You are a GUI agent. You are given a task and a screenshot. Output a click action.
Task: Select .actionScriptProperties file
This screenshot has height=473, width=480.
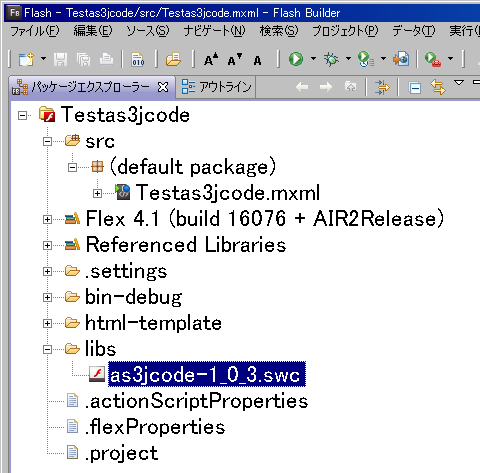[196, 401]
